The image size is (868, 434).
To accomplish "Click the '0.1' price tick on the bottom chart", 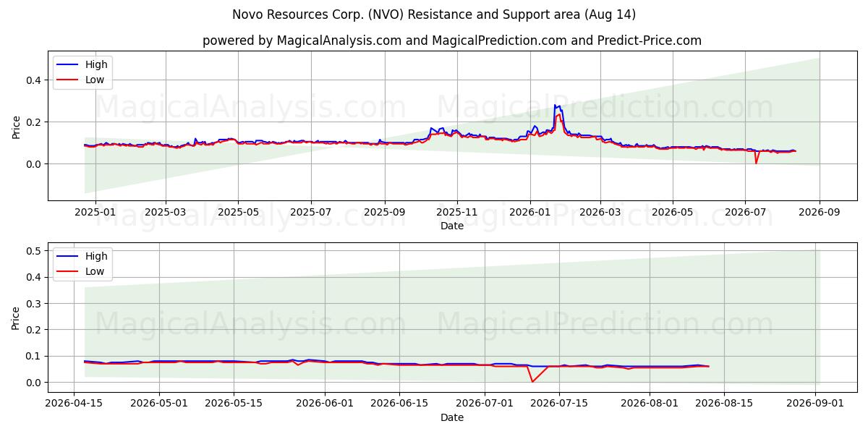I will (x=35, y=357).
